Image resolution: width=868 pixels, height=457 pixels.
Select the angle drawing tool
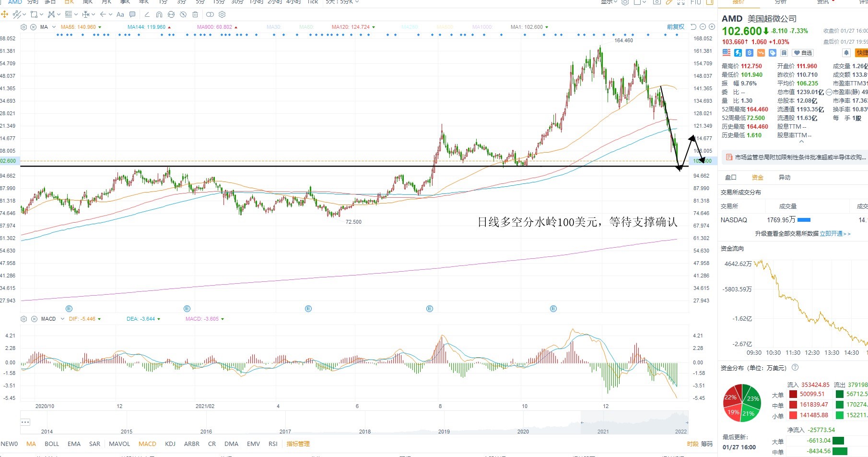(147, 14)
